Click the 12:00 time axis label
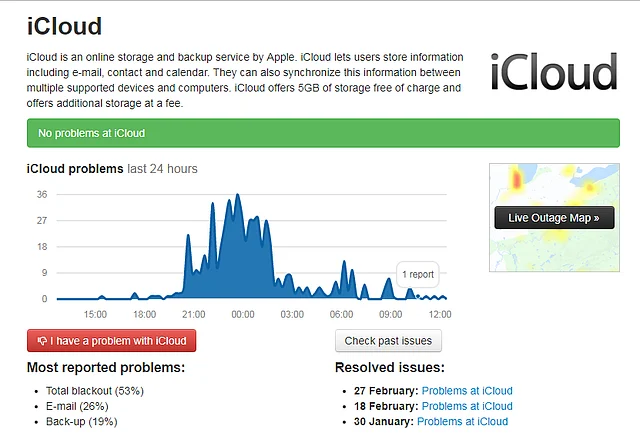Viewport: 640px width, 446px height. [440, 315]
